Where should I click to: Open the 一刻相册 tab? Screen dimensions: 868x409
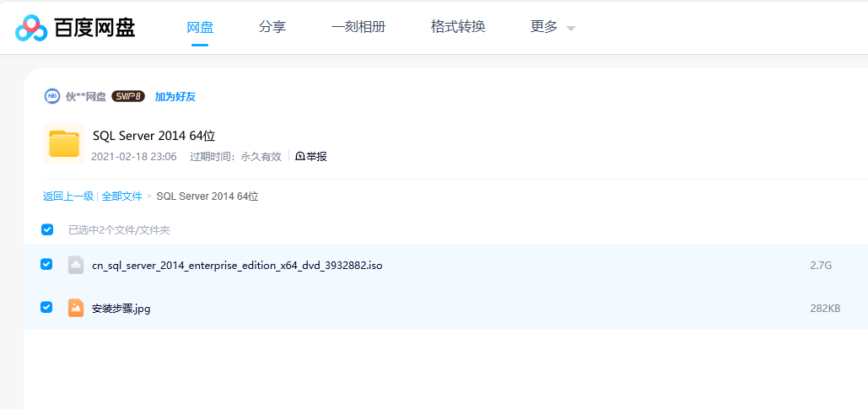pyautogui.click(x=359, y=27)
